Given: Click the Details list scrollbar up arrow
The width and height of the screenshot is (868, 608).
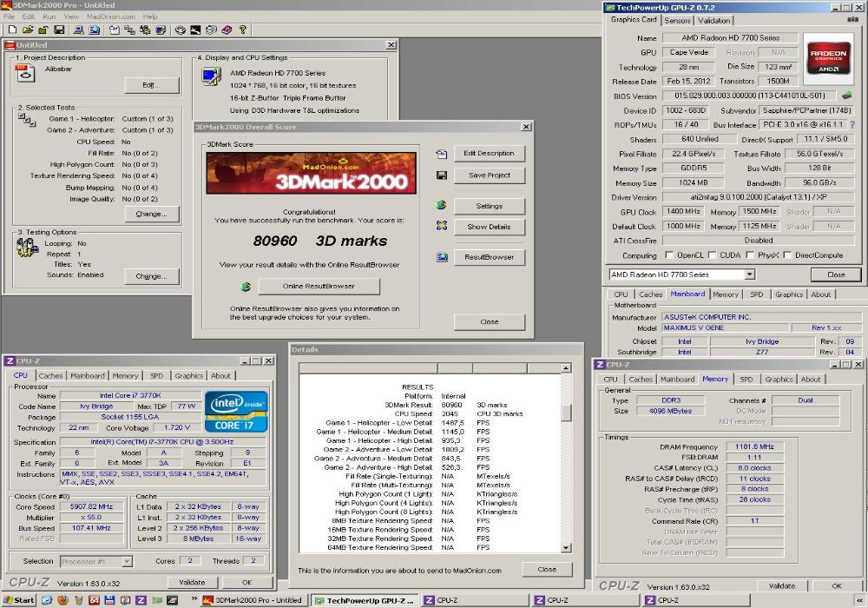Looking at the screenshot, I should [x=566, y=368].
